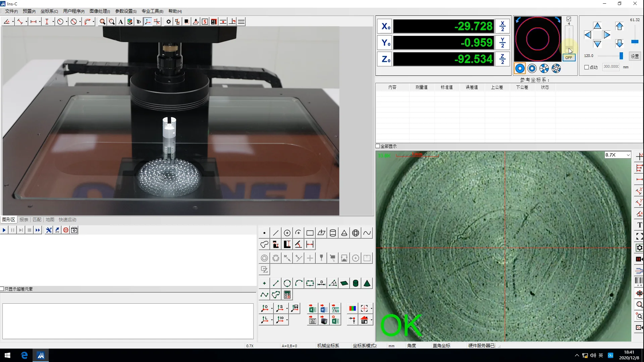
Task: Open the 图像处理 menu
Action: point(100,11)
